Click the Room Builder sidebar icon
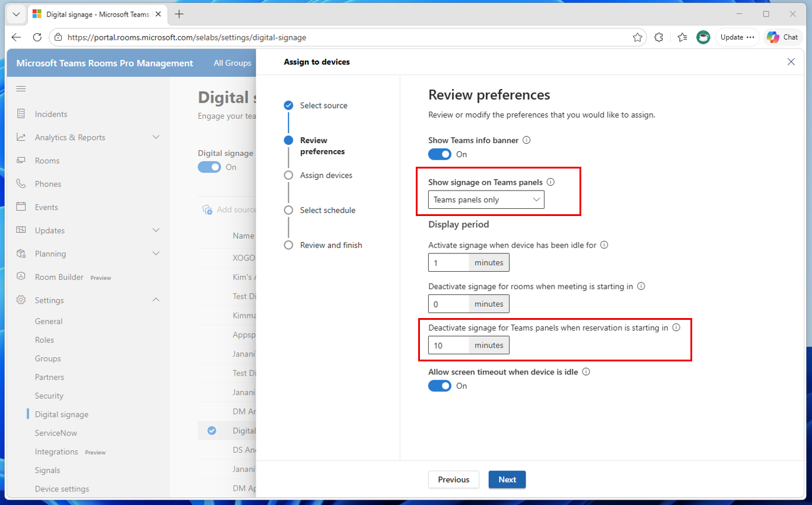 coord(21,277)
